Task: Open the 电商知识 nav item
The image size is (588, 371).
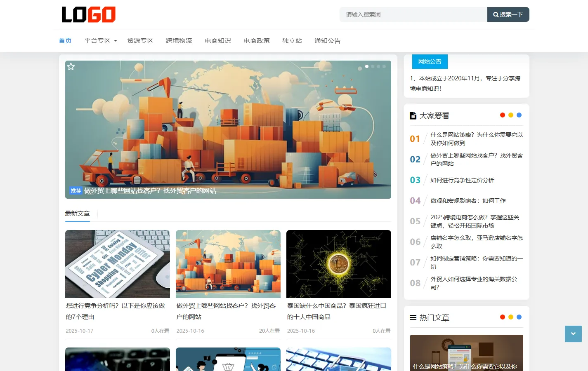Action: coord(218,41)
